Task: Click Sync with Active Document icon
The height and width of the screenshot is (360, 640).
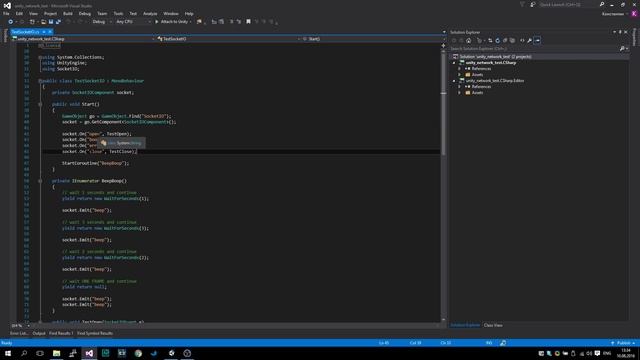Action: pos(490,40)
